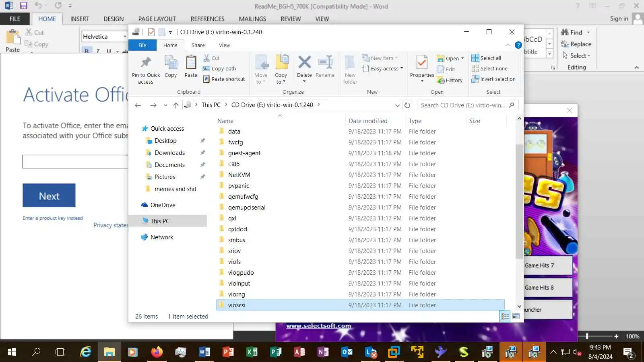Click Paste shortcut in the Explorer ribbon
This screenshot has width=644, height=362.
224,79
